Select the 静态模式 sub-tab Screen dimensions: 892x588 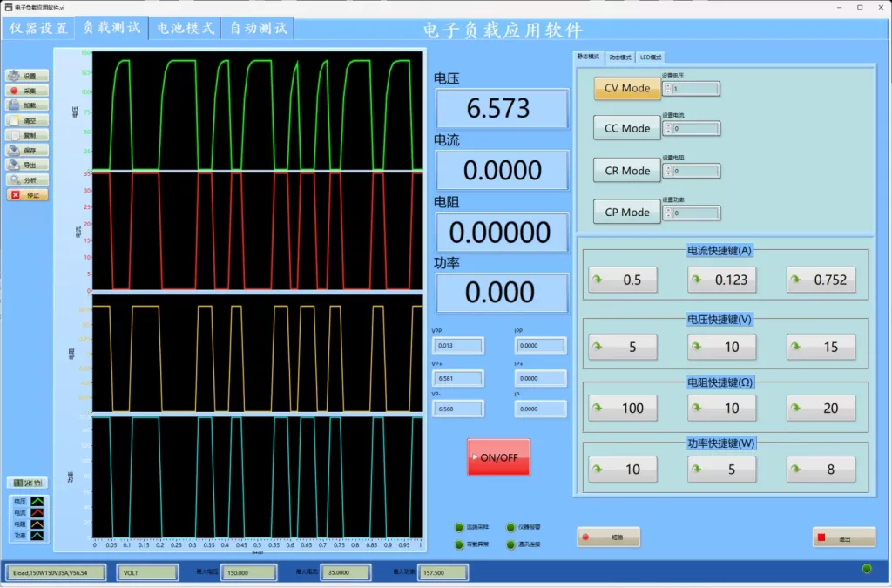(x=588, y=57)
